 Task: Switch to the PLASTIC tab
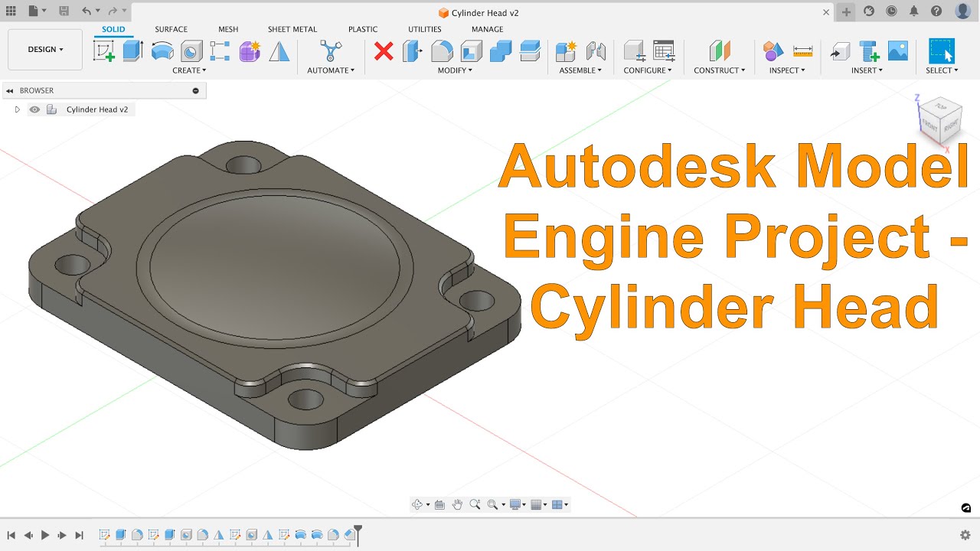coord(363,29)
